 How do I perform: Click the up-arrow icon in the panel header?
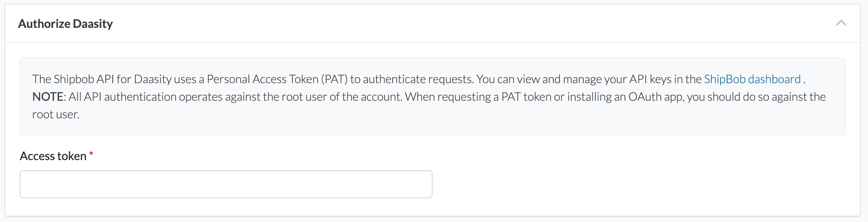pos(841,23)
